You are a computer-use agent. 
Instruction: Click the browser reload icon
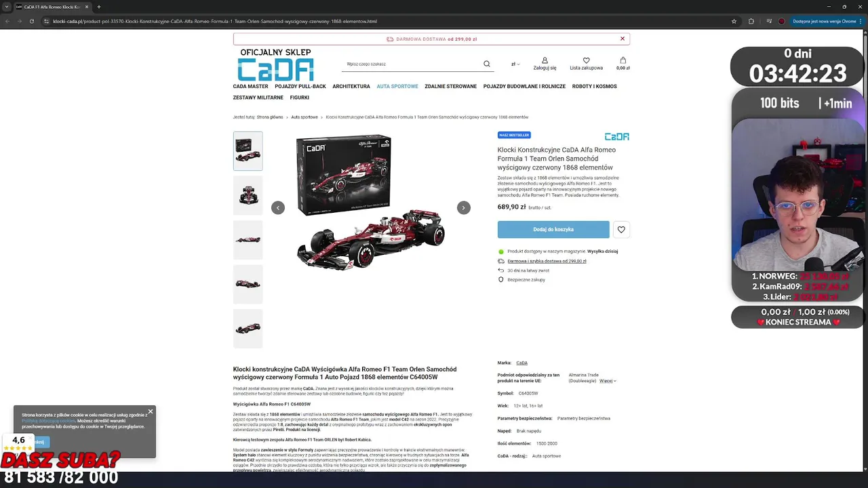(32, 21)
